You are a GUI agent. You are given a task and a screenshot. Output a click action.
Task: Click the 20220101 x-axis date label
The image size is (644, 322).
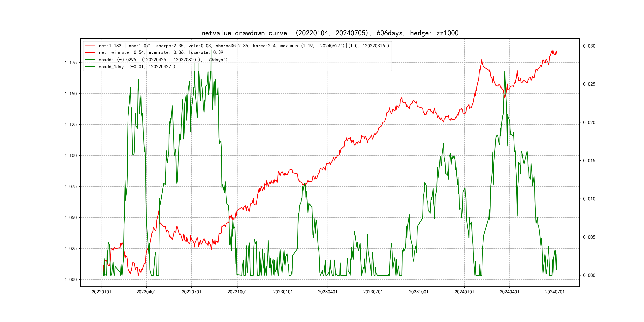click(x=102, y=292)
